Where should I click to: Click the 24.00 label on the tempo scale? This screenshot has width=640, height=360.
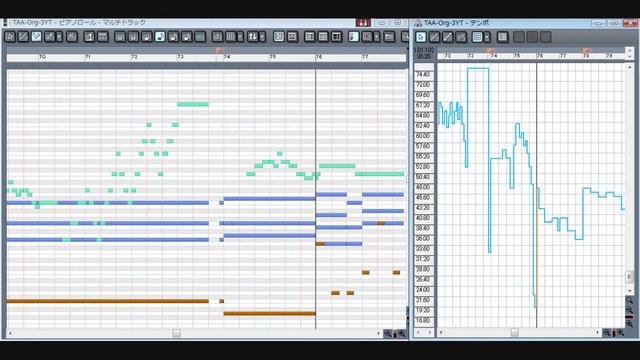[423, 290]
